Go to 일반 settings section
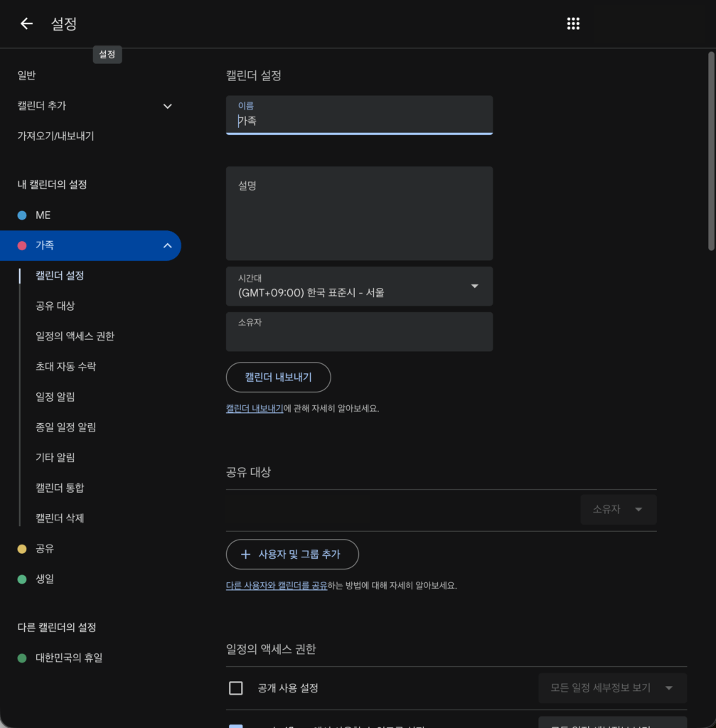716x728 pixels. click(26, 75)
